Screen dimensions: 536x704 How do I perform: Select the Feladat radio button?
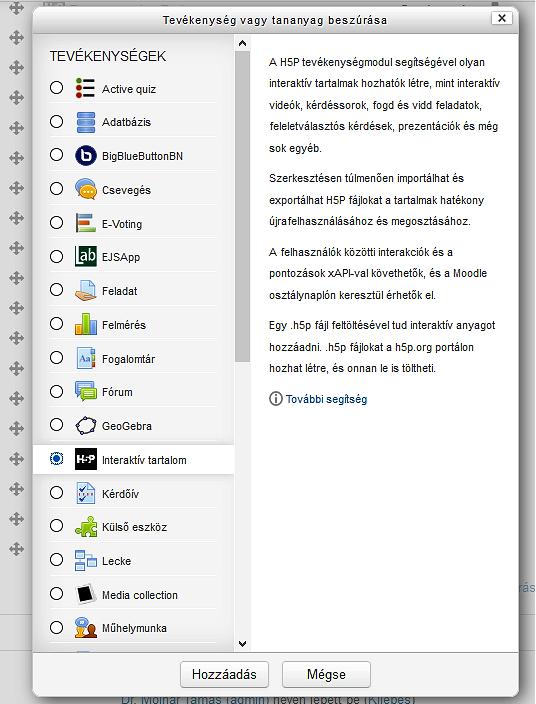point(57,290)
